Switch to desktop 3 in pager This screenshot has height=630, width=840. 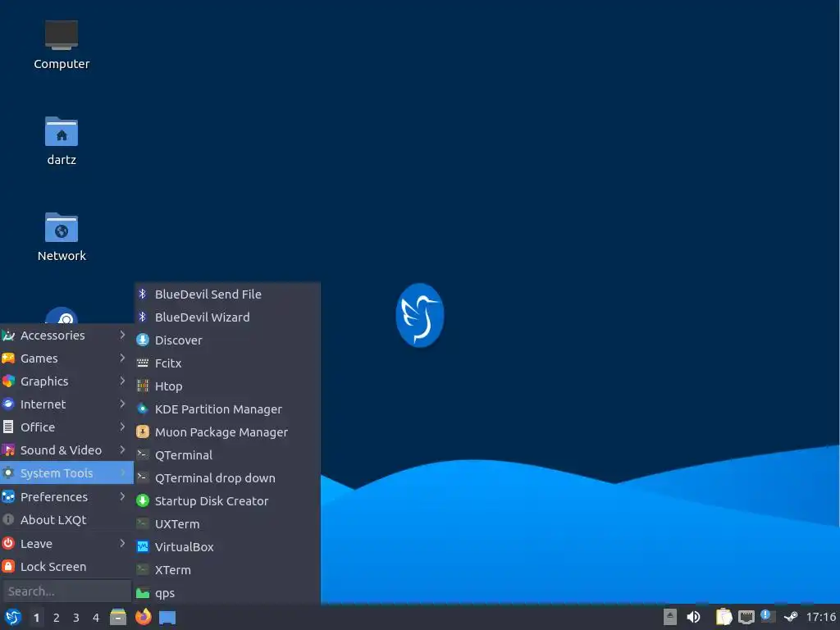76,618
